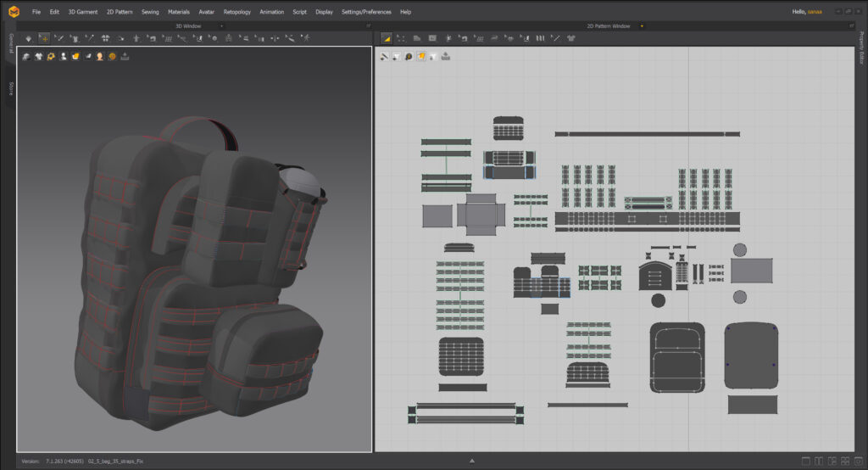
Task: Expand the bottom panel with the up arrow
Action: pyautogui.click(x=472, y=461)
